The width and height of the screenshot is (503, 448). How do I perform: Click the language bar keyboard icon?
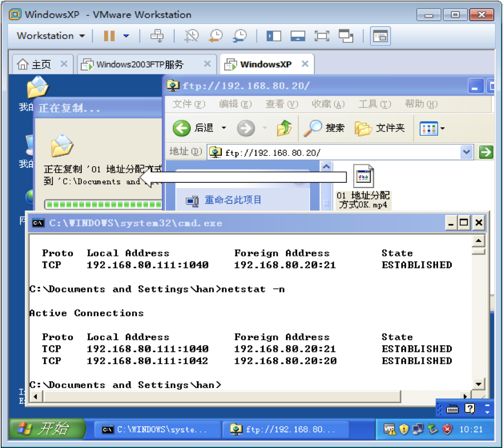tap(452, 409)
